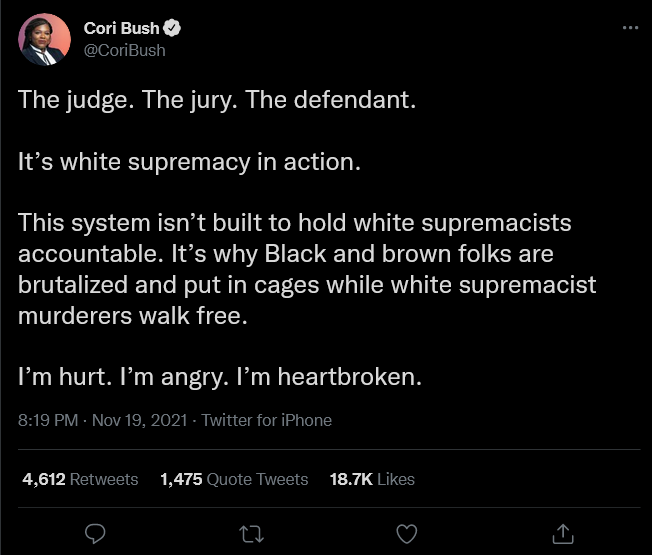
Task: Click the Twitter for iPhone source link
Action: pyautogui.click(x=267, y=420)
